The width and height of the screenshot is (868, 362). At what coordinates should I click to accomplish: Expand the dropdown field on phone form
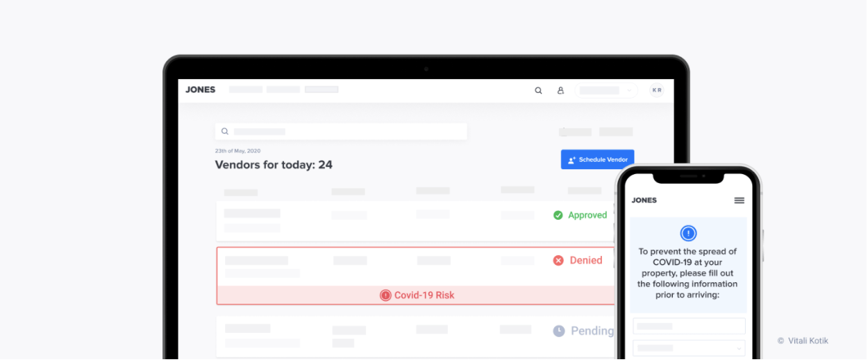click(x=689, y=348)
